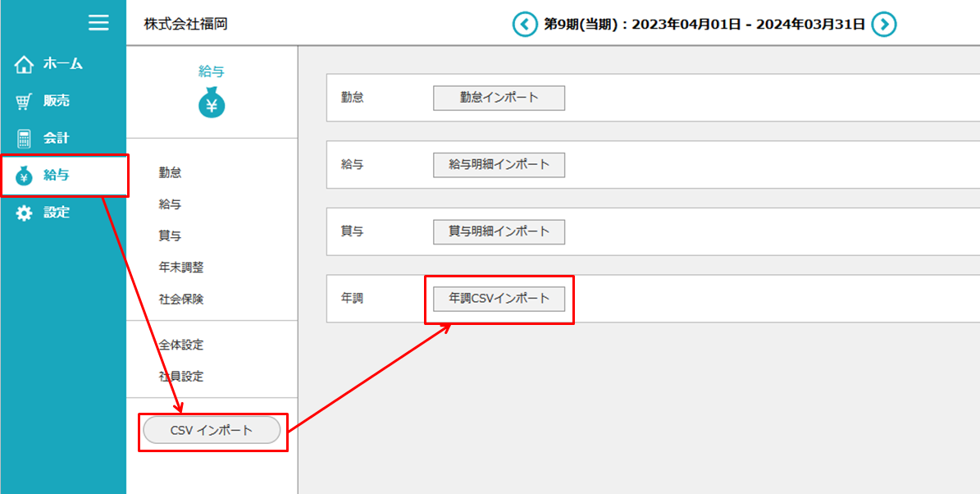Open 社会保険 submenu item
Image resolution: width=980 pixels, height=494 pixels.
coord(181,300)
